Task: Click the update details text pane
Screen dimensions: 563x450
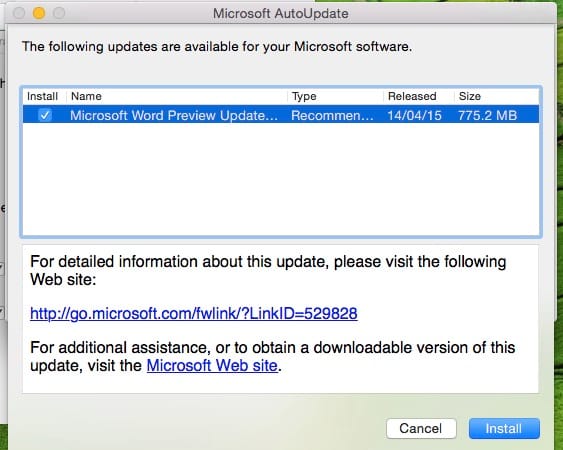Action: pos(280,319)
